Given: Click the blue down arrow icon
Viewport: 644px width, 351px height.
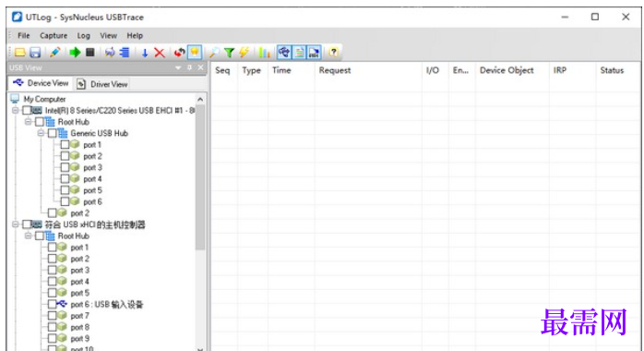Looking at the screenshot, I should 145,53.
